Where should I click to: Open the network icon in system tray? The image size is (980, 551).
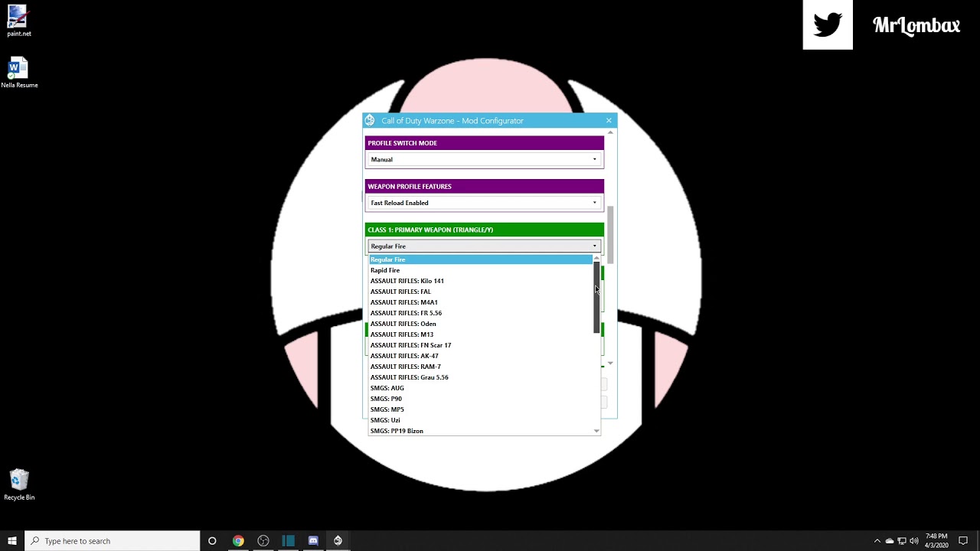(x=902, y=541)
